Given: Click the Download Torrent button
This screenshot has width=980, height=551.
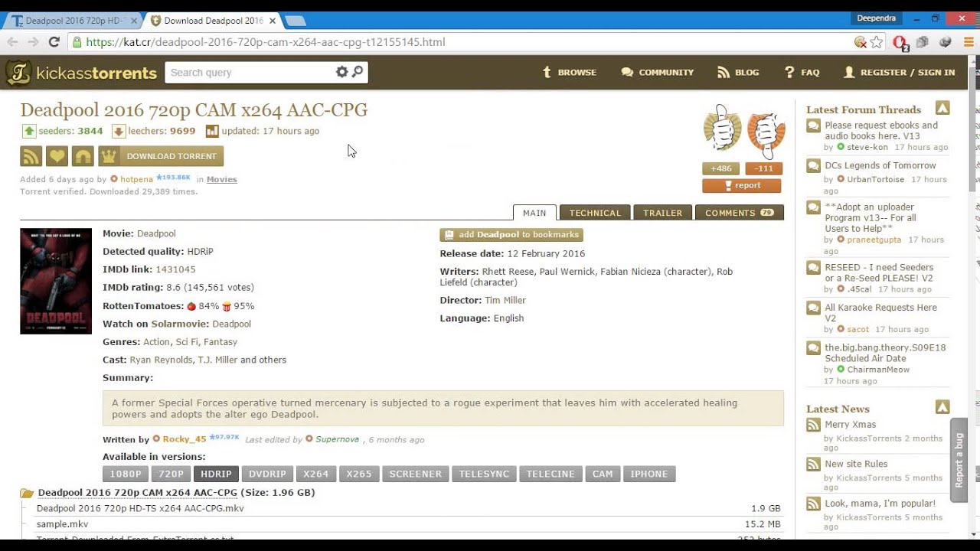Looking at the screenshot, I should click(x=161, y=156).
